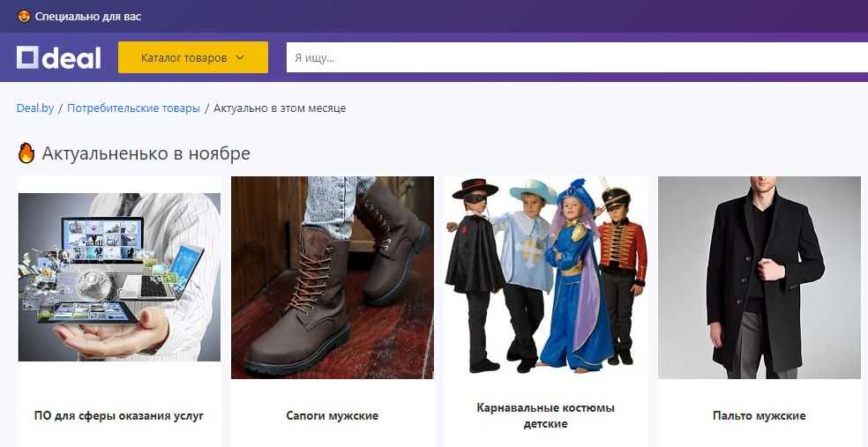Click the fire emoji beside the heading
This screenshot has width=868, height=447.
[26, 153]
